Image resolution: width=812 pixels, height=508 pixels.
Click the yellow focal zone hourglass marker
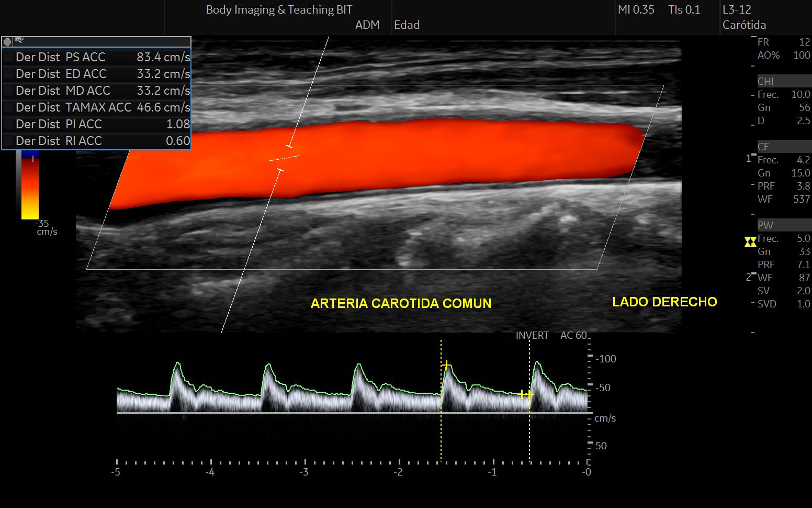(750, 241)
